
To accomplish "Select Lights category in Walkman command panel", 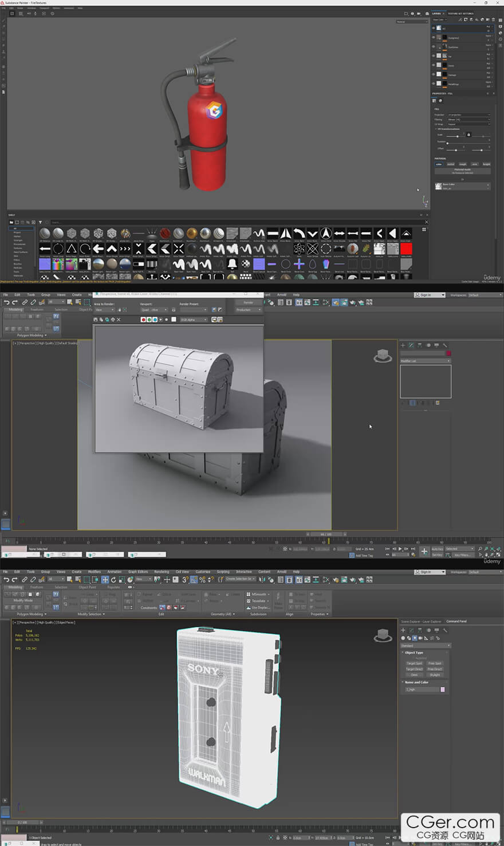I will pyautogui.click(x=415, y=638).
